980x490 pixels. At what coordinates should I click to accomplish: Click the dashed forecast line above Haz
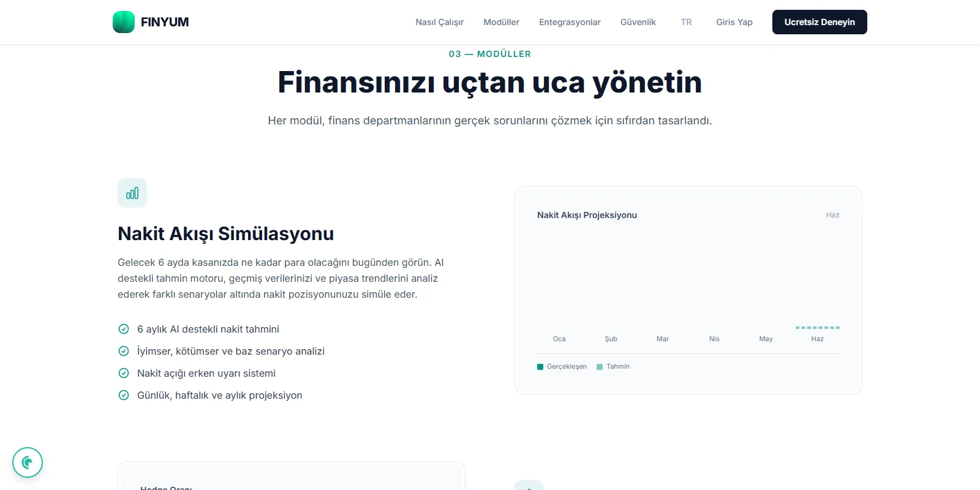pyautogui.click(x=818, y=328)
